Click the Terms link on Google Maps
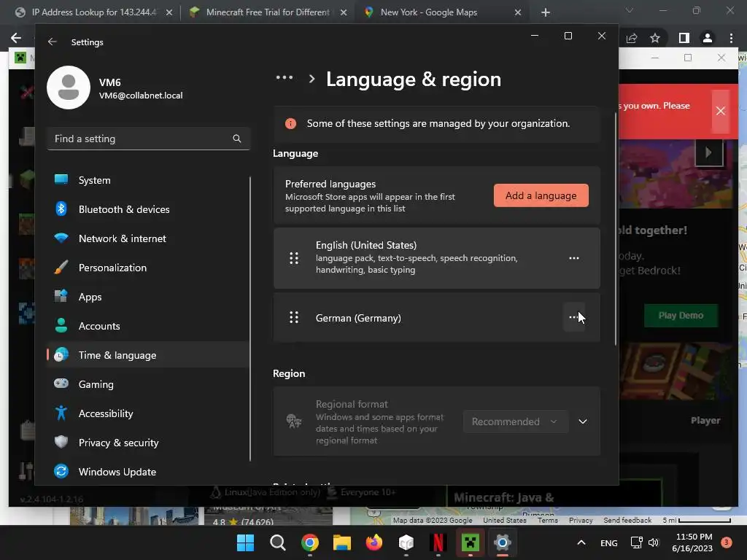 [x=548, y=521]
